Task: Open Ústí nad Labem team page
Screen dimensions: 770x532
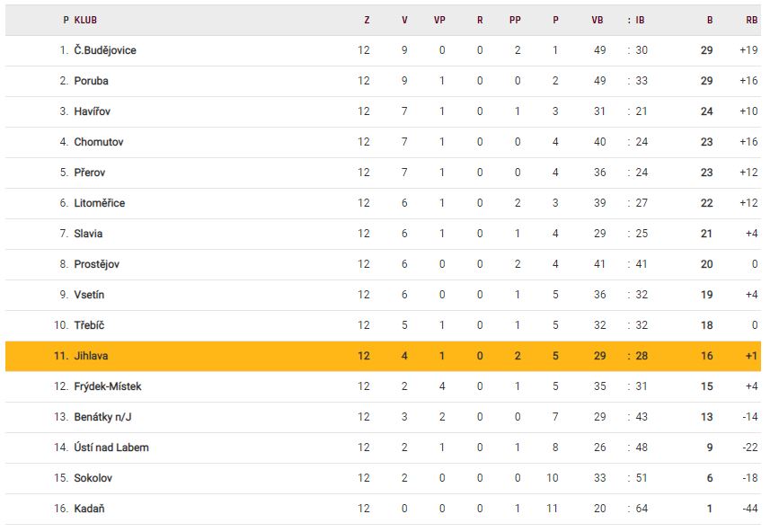Action: point(111,448)
